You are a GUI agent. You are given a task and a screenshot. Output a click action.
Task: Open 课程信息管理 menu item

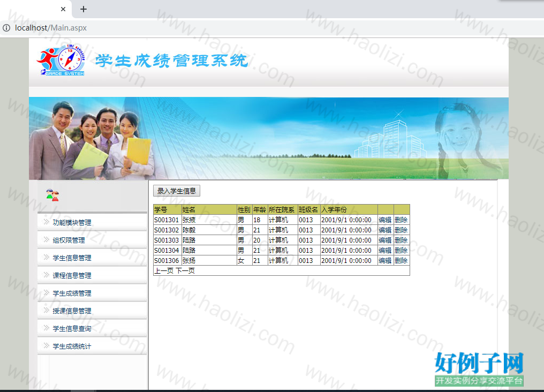[x=72, y=275]
